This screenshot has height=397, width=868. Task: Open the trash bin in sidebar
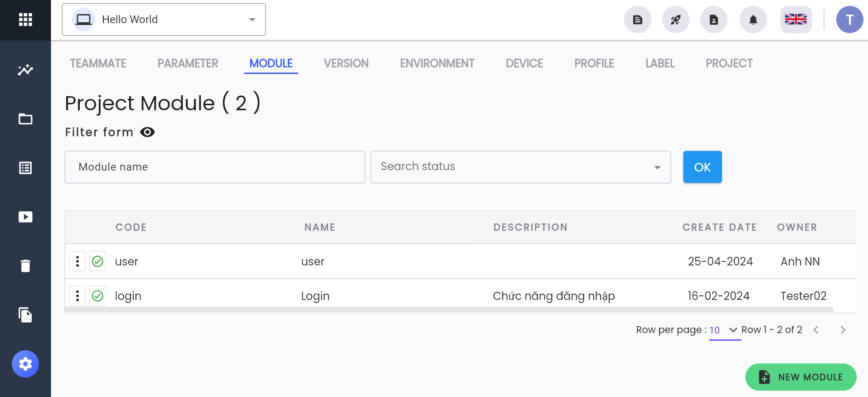pyautogui.click(x=25, y=266)
